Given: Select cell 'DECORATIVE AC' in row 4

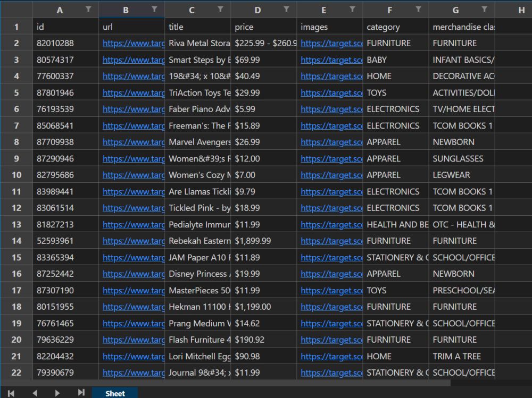Looking at the screenshot, I should point(462,77).
